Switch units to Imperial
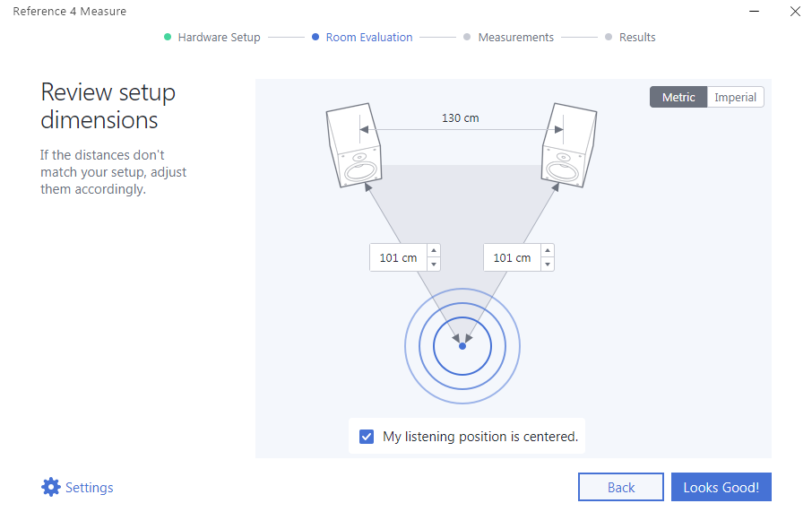The height and width of the screenshot is (512, 812). tap(735, 97)
